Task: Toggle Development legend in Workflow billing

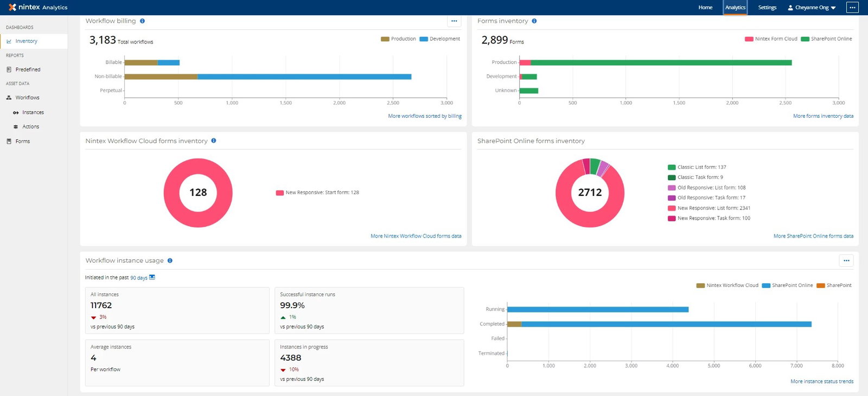Action: (x=440, y=39)
